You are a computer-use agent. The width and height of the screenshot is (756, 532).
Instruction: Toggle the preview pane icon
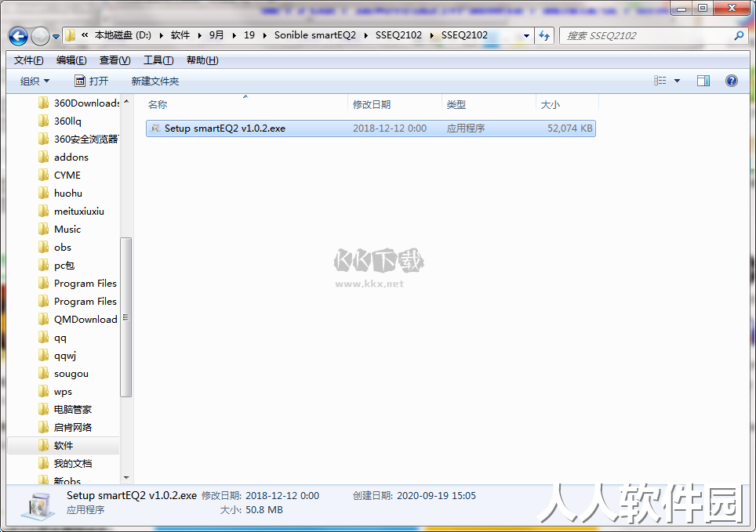tap(703, 81)
